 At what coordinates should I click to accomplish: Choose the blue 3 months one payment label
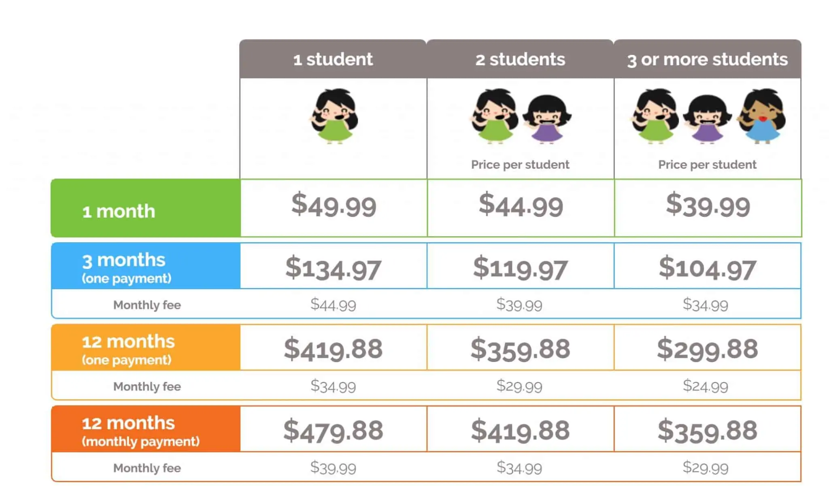click(x=146, y=266)
